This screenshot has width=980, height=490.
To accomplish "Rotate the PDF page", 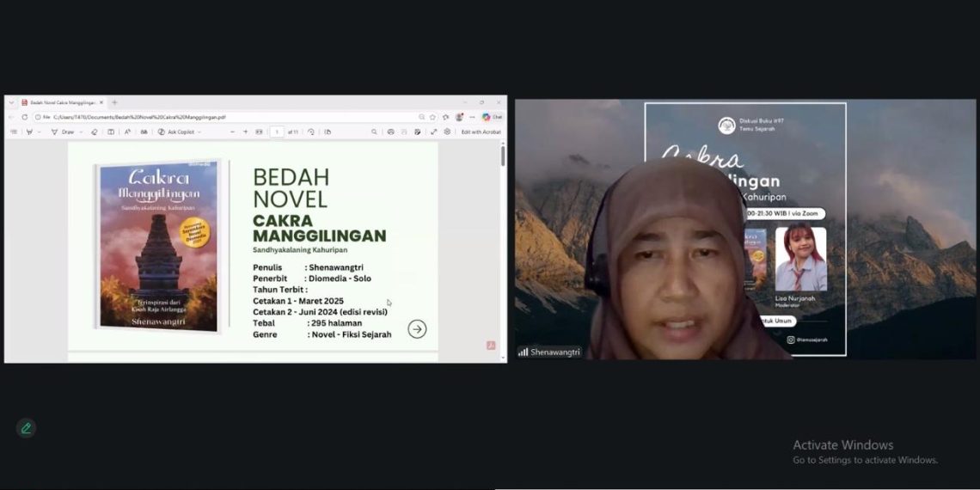I will point(310,132).
